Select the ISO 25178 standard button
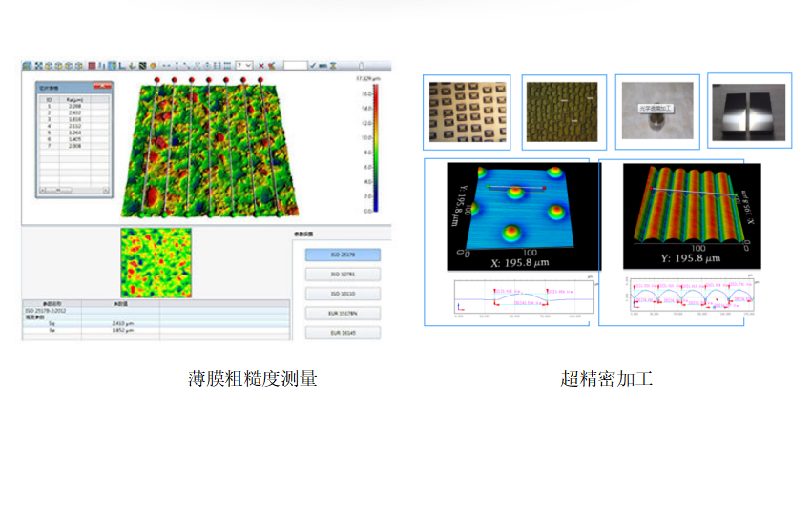This screenshot has width=812, height=510. pyautogui.click(x=343, y=255)
